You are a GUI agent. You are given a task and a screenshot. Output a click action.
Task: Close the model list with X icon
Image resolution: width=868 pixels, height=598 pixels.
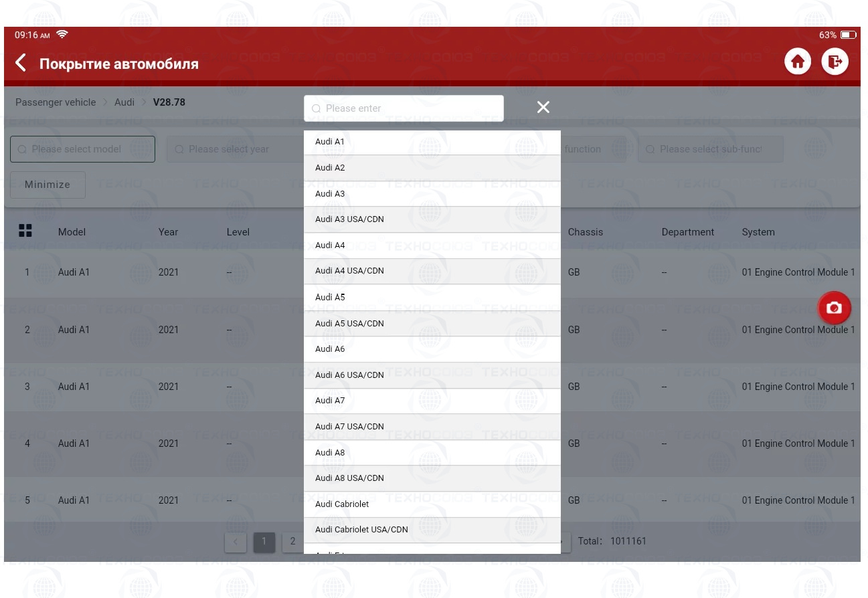[x=543, y=108]
